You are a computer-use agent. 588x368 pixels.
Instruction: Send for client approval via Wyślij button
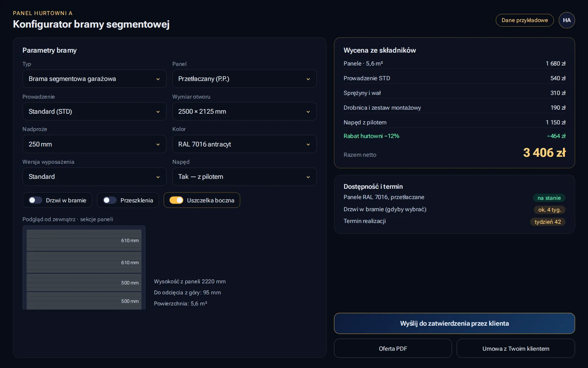[454, 323]
